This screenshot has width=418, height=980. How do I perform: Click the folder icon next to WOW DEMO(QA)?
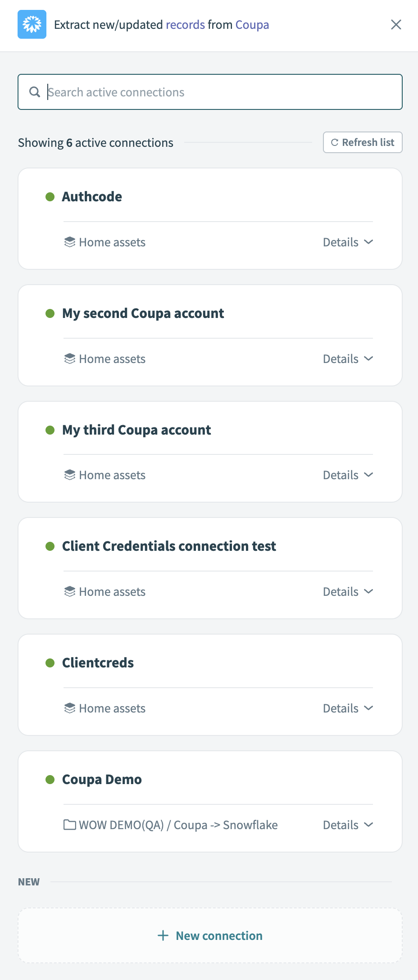pyautogui.click(x=70, y=825)
